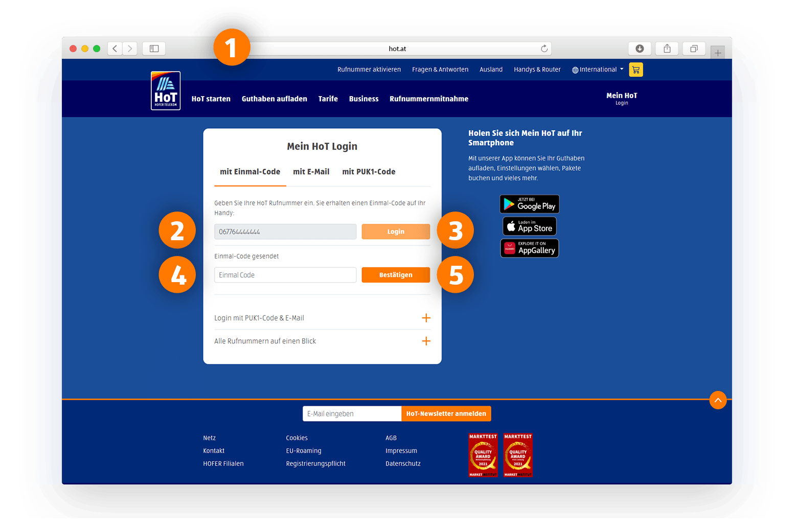Expand Alle Rufnummern auf einen Blick
This screenshot has height=532, width=797.
pyautogui.click(x=322, y=341)
